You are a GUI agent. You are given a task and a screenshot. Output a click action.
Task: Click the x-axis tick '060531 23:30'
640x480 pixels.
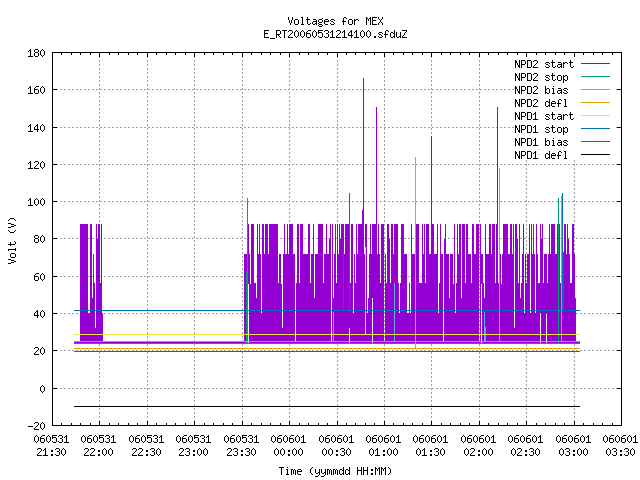click(241, 446)
